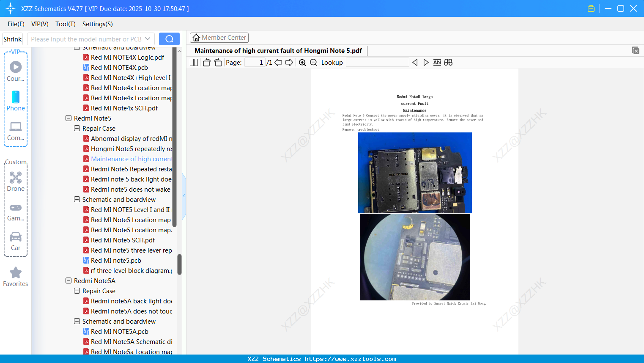Collapse the Redmi Note5 tree node
This screenshot has height=363, width=644.
(x=69, y=118)
